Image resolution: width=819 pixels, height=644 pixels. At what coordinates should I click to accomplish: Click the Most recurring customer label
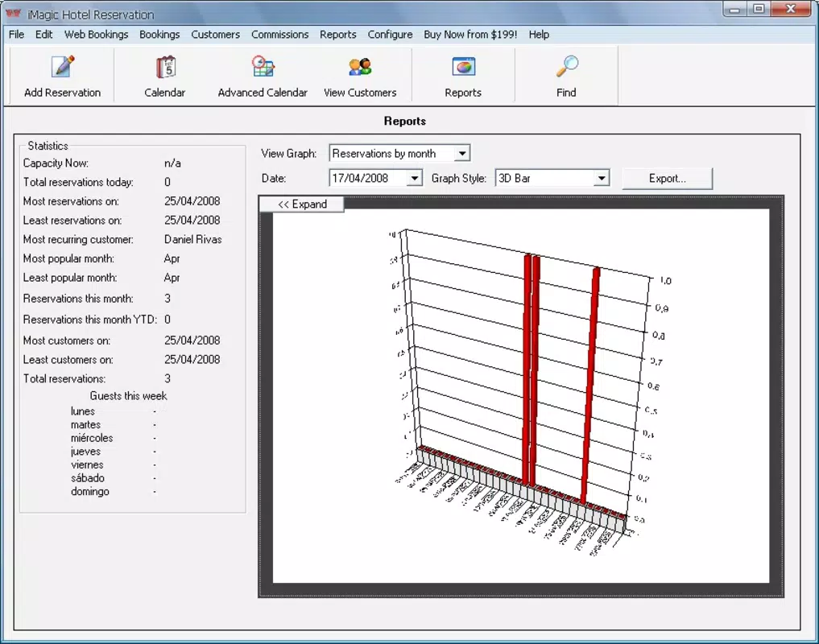click(x=78, y=239)
